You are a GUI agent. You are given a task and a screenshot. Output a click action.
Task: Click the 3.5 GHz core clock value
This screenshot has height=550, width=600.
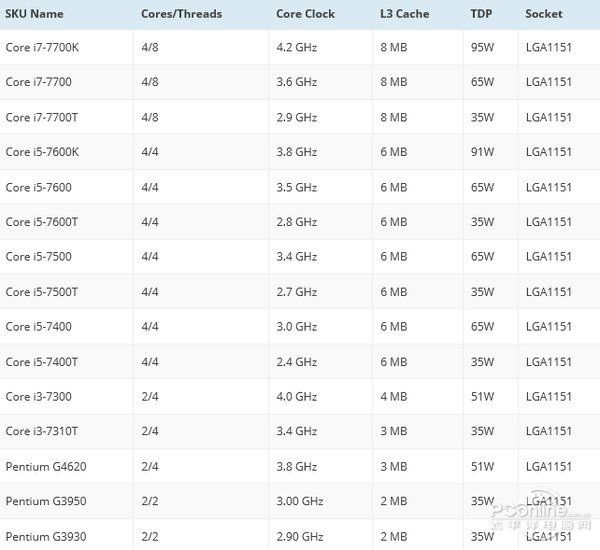coord(297,188)
